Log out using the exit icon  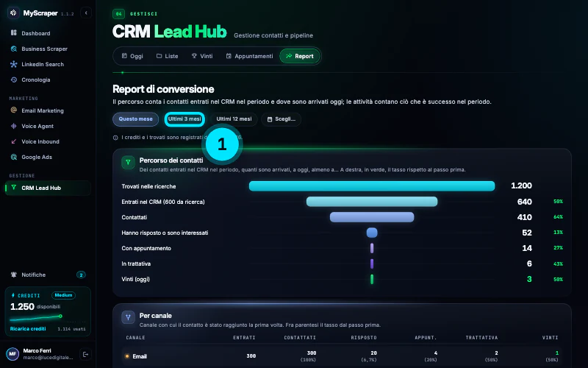(85, 354)
